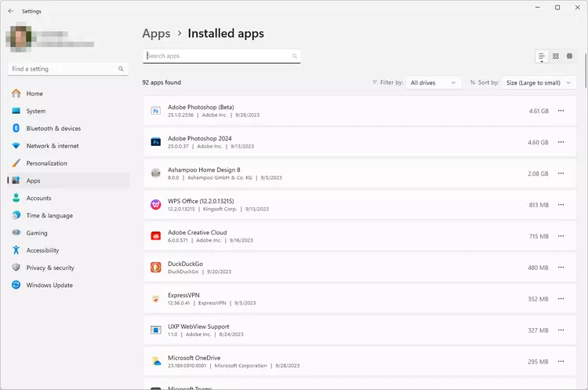Click the UXP WebView Support name

[x=198, y=326]
